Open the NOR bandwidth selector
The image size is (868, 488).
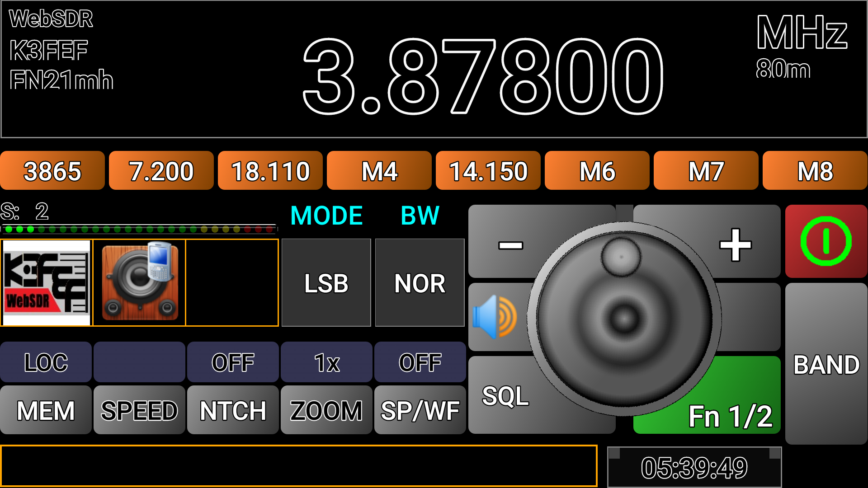[420, 283]
